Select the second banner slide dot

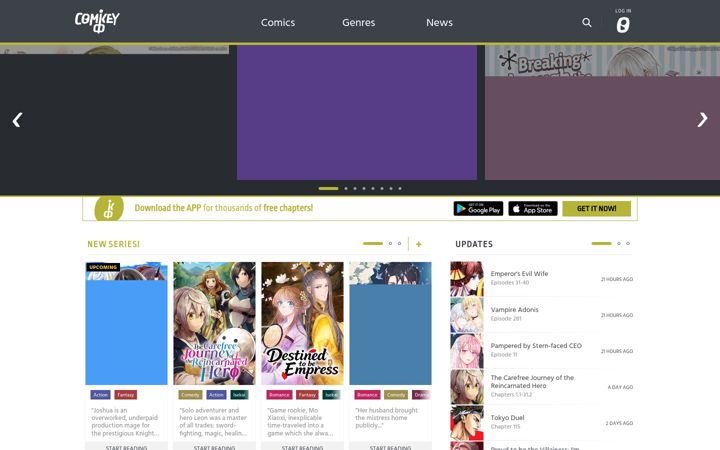pos(346,188)
